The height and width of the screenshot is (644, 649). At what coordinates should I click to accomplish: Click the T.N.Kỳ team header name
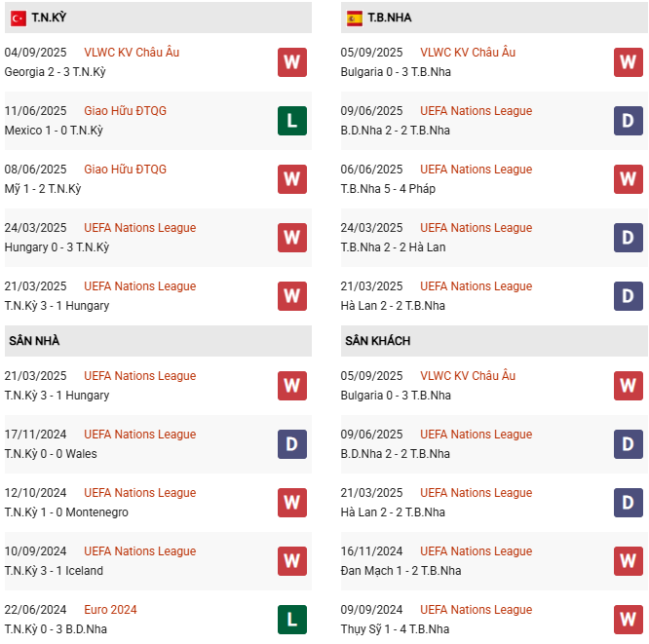(x=49, y=18)
